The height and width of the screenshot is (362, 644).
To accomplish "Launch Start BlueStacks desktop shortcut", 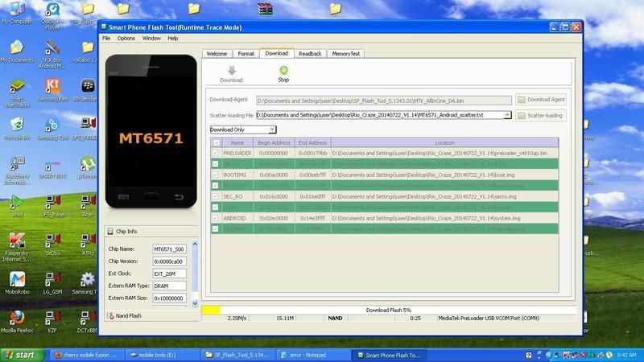I will click(x=17, y=86).
